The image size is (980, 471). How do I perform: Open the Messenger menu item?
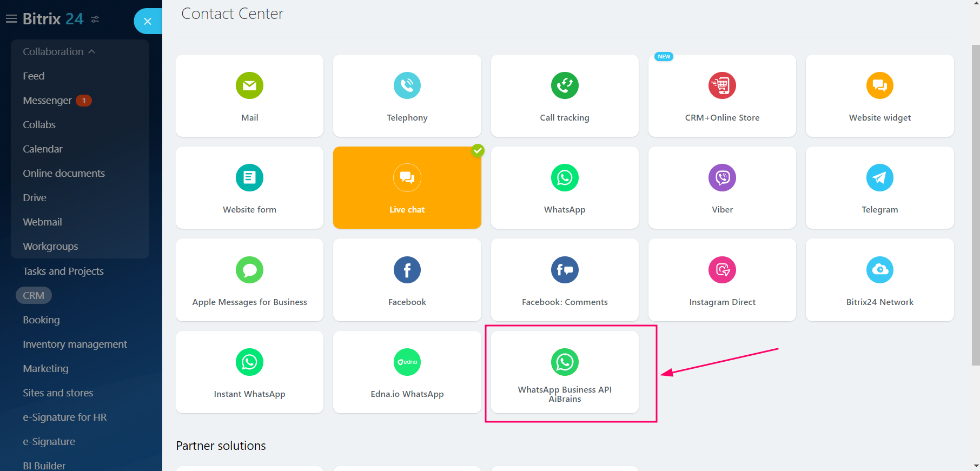click(47, 101)
